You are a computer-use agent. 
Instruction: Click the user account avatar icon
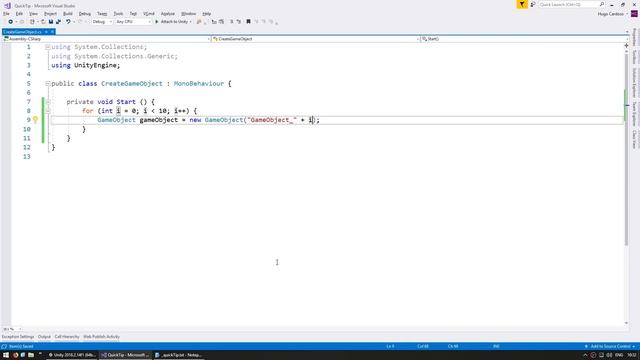tap(634, 14)
